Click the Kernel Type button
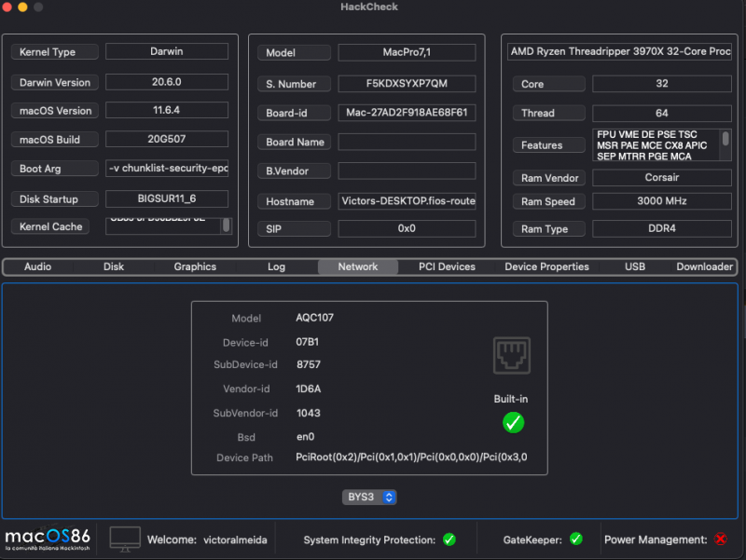This screenshot has width=746, height=560. point(54,52)
